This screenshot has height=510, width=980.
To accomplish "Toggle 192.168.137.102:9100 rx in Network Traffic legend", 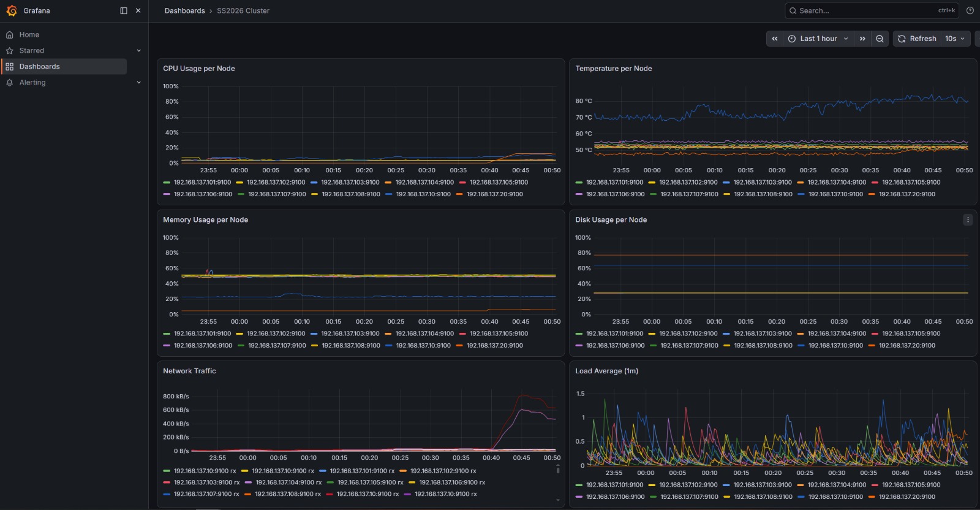I will click(x=443, y=471).
